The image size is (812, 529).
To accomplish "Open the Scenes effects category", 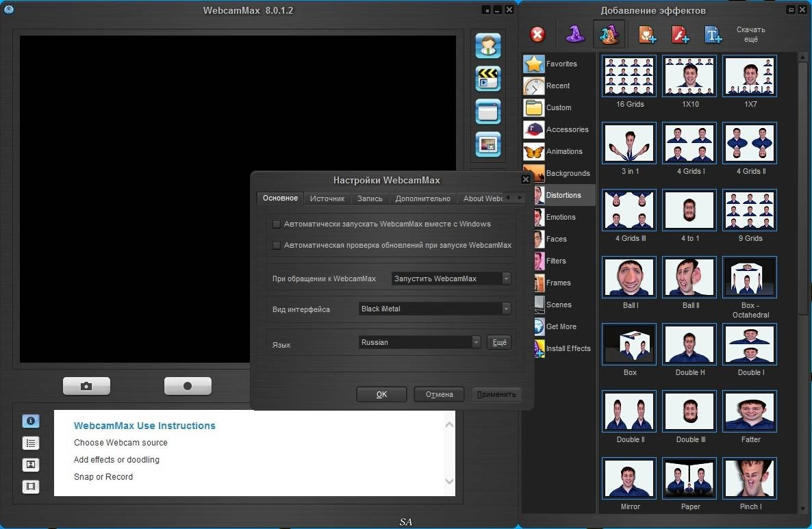I will coord(564,305).
